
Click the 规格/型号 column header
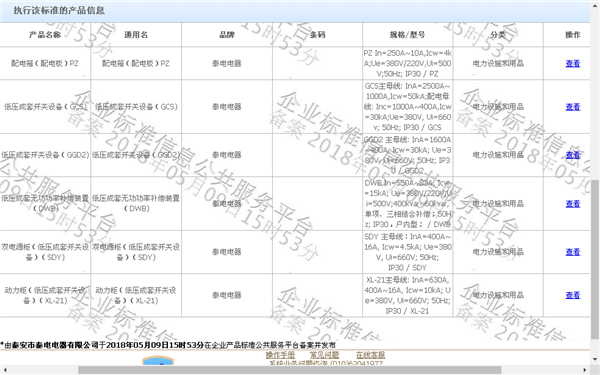[408, 35]
